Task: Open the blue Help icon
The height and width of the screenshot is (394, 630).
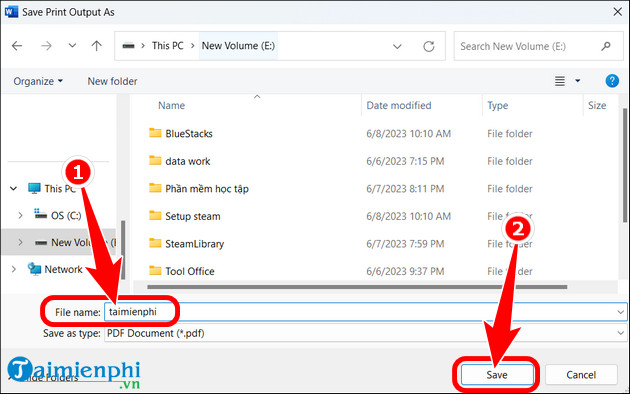Action: click(612, 81)
